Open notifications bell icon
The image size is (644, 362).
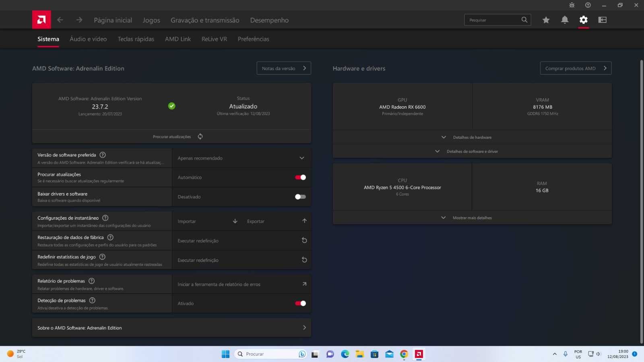[x=565, y=20]
